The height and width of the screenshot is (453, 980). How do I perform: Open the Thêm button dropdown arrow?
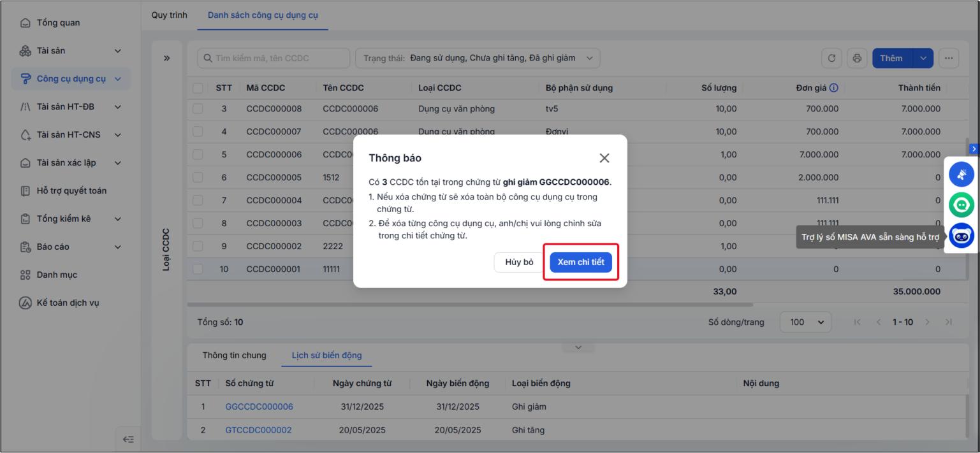[923, 58]
